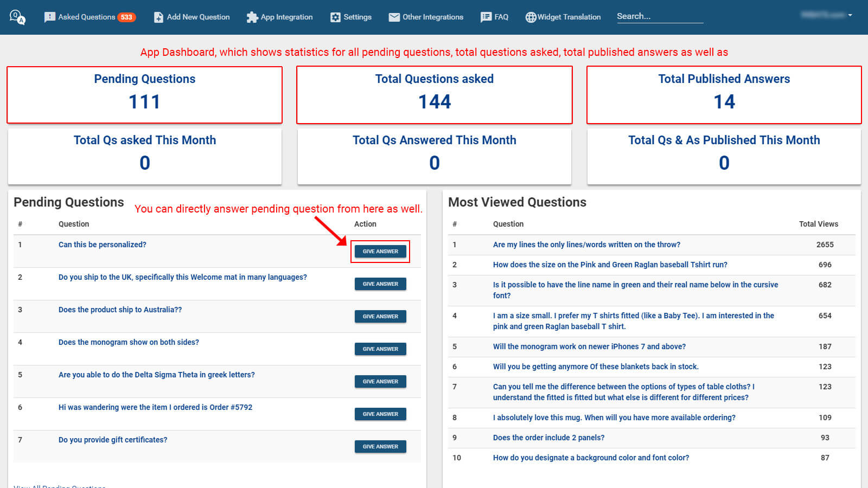Click the Settings gear icon

(335, 17)
